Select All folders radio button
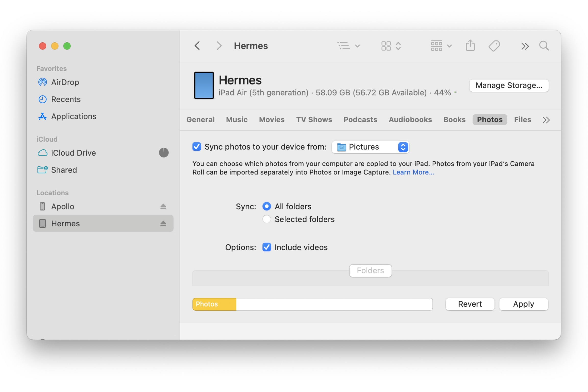Viewport: 588px width, 392px height. click(267, 206)
